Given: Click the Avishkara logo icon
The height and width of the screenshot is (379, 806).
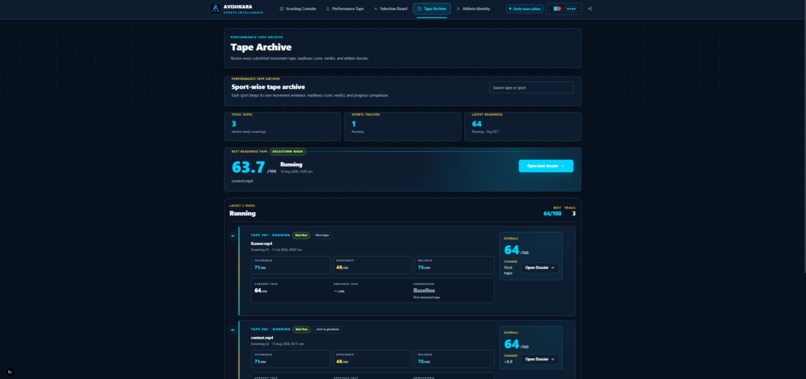Looking at the screenshot, I should pos(215,8).
